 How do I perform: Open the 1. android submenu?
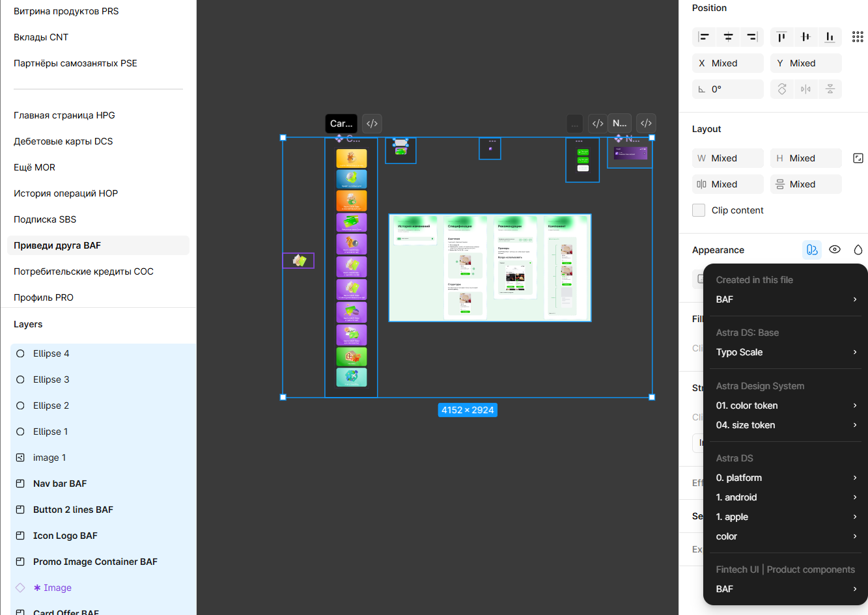[786, 497]
